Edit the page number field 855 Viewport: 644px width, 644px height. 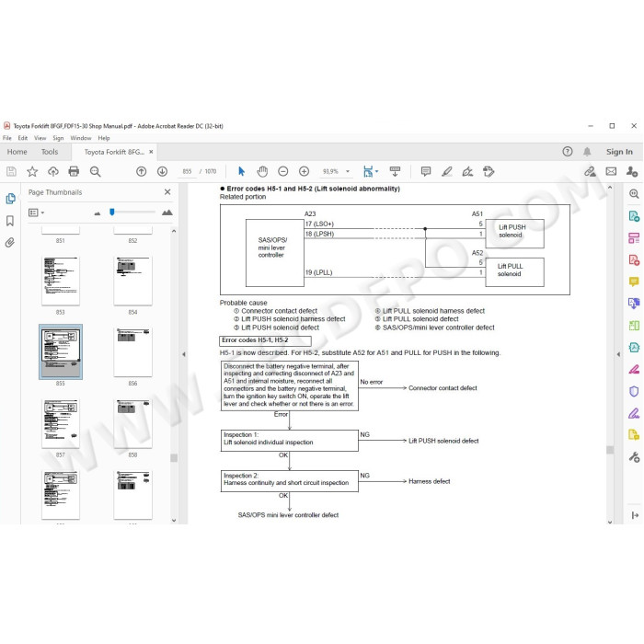coord(187,171)
